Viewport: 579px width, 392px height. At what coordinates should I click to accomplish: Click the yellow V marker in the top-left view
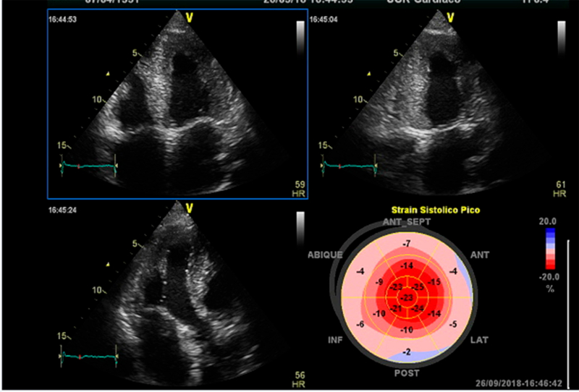pos(190,16)
